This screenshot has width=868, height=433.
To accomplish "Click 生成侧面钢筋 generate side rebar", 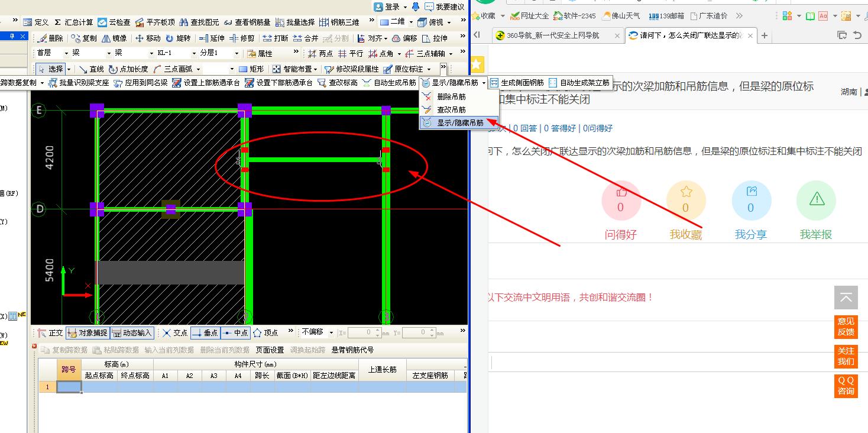I will point(517,83).
